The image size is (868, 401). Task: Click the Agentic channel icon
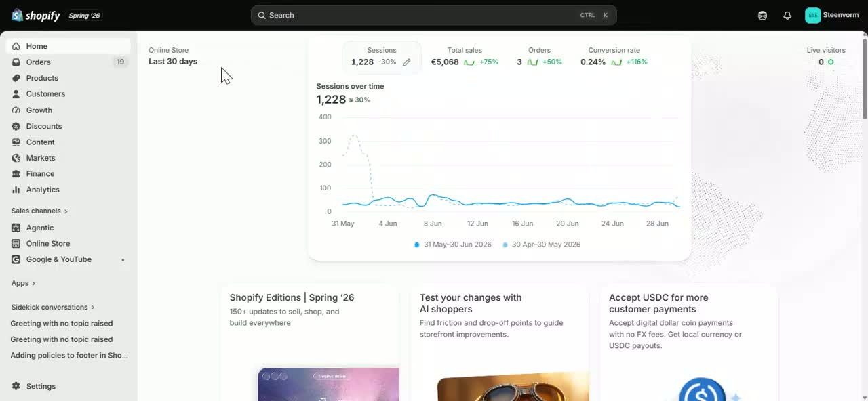(x=16, y=228)
